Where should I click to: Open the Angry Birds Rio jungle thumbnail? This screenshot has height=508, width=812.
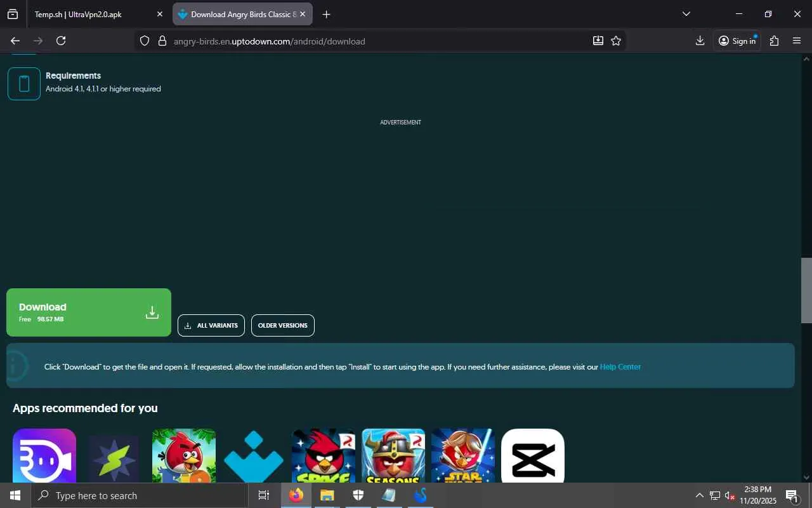pos(184,455)
